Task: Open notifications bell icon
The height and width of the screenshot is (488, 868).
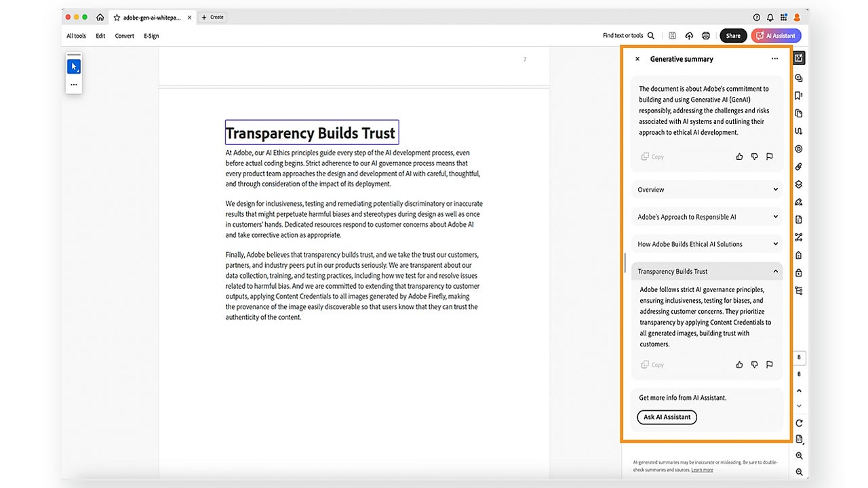Action: [770, 17]
